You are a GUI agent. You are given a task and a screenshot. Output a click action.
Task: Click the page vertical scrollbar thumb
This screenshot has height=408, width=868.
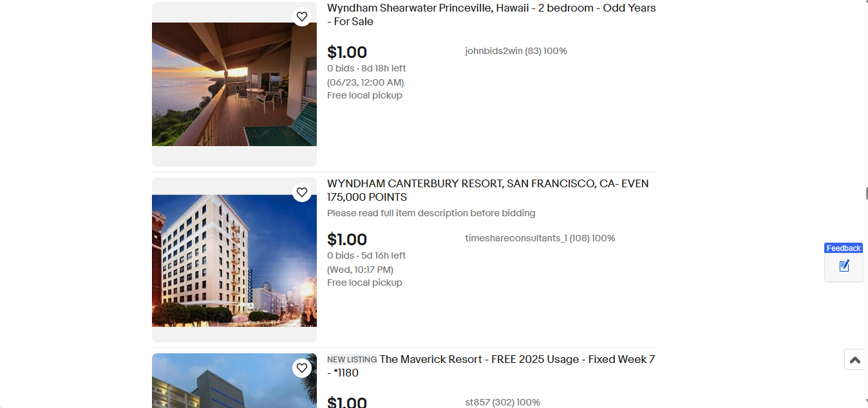click(865, 194)
